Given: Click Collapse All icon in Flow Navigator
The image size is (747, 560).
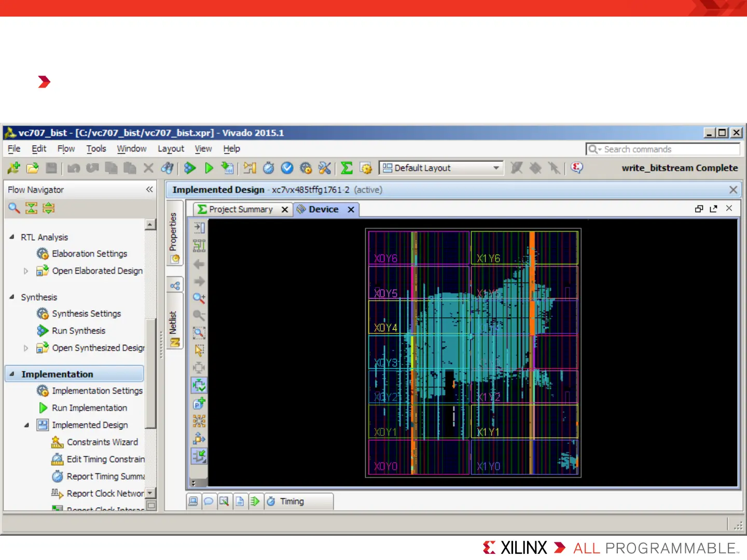Looking at the screenshot, I should [32, 208].
